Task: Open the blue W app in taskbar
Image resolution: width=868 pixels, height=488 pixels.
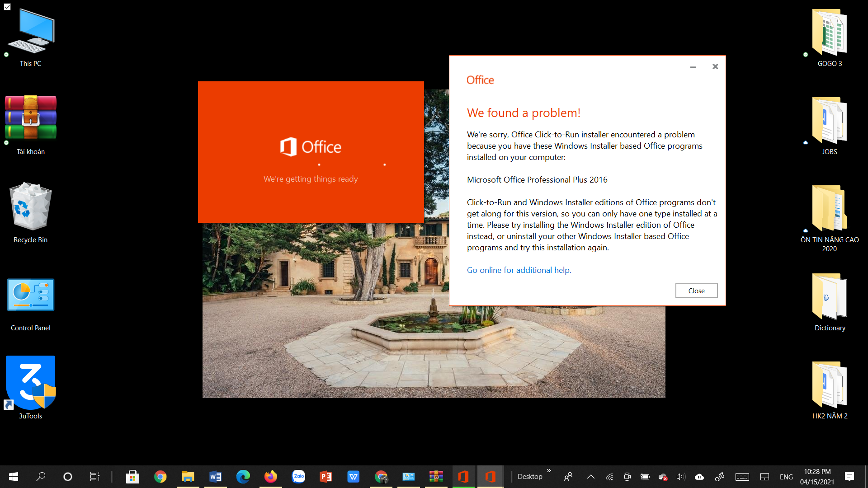Action: [x=354, y=477]
